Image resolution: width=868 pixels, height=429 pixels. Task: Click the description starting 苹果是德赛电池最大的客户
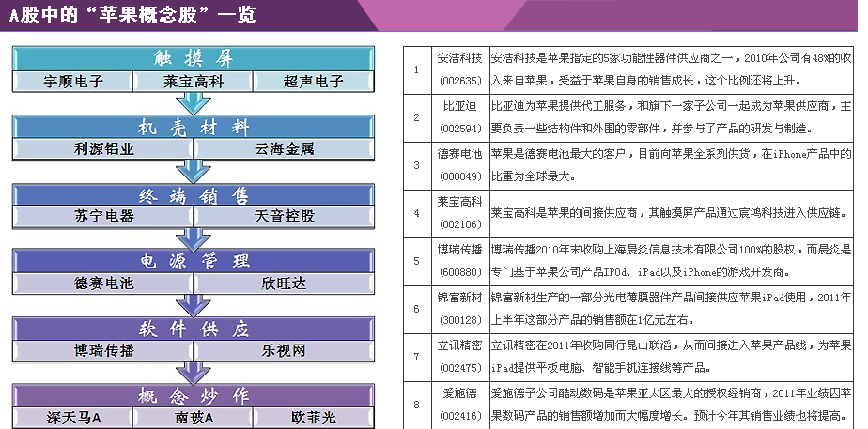click(671, 165)
